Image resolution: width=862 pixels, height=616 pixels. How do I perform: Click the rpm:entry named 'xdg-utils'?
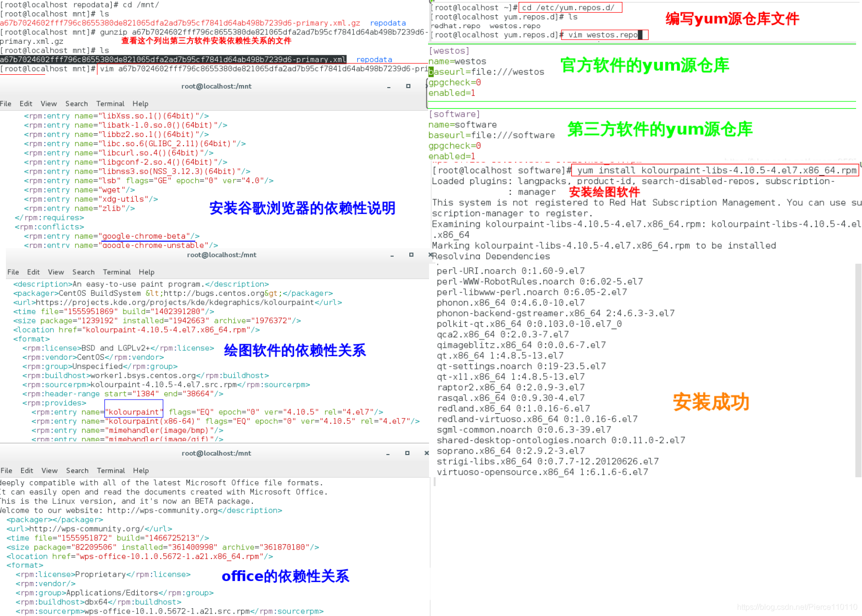91,199
